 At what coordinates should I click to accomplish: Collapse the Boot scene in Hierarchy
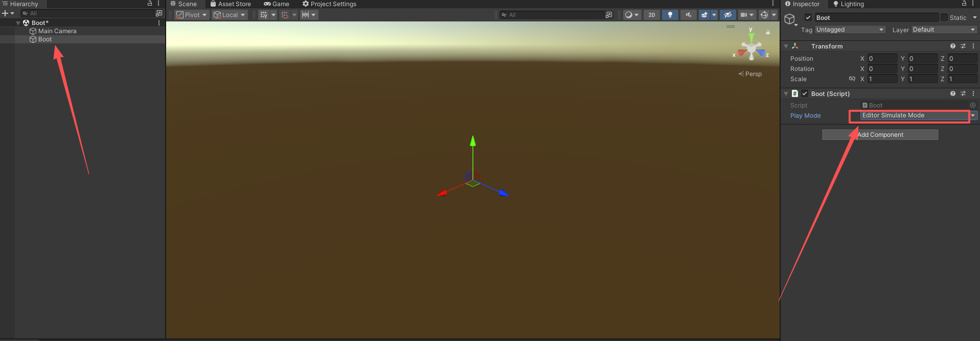[18, 23]
